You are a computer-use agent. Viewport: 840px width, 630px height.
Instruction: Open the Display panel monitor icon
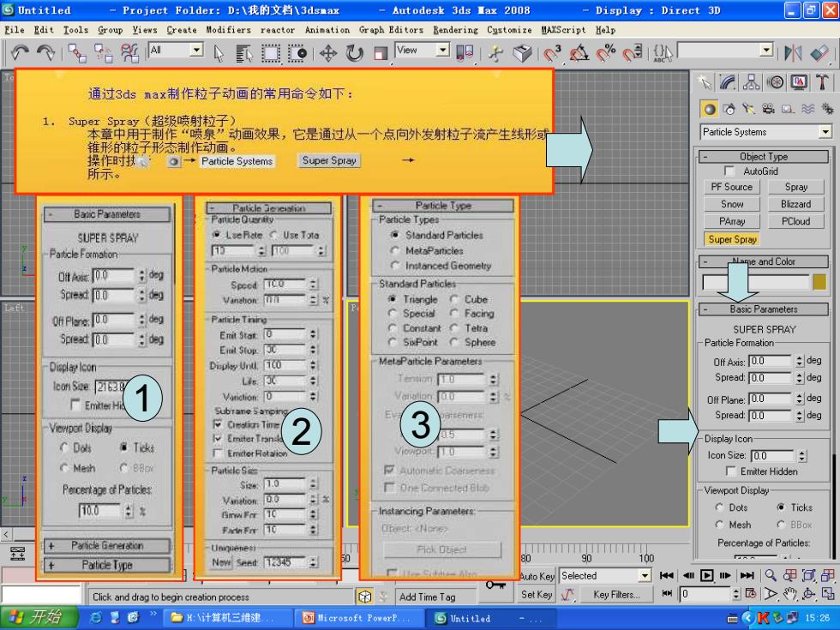coord(799,82)
